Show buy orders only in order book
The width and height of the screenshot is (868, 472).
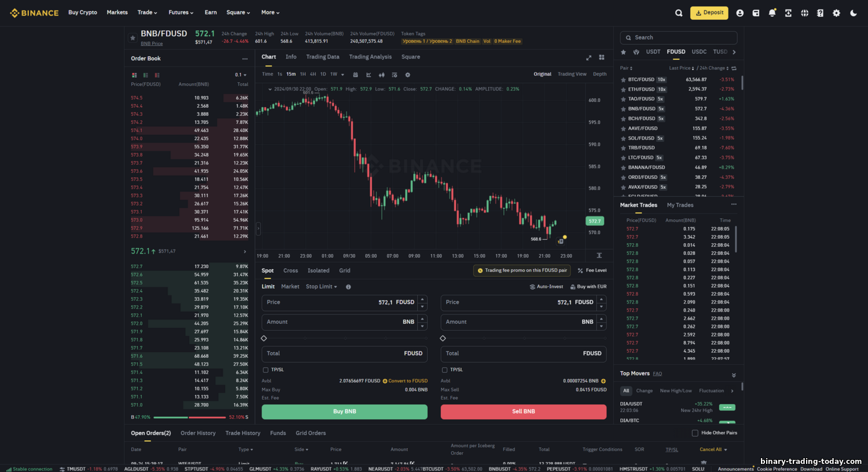tap(145, 75)
